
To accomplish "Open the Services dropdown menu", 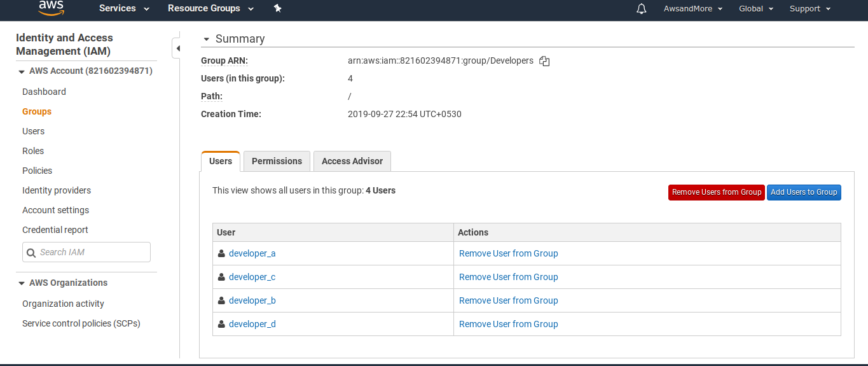I will click(x=124, y=8).
